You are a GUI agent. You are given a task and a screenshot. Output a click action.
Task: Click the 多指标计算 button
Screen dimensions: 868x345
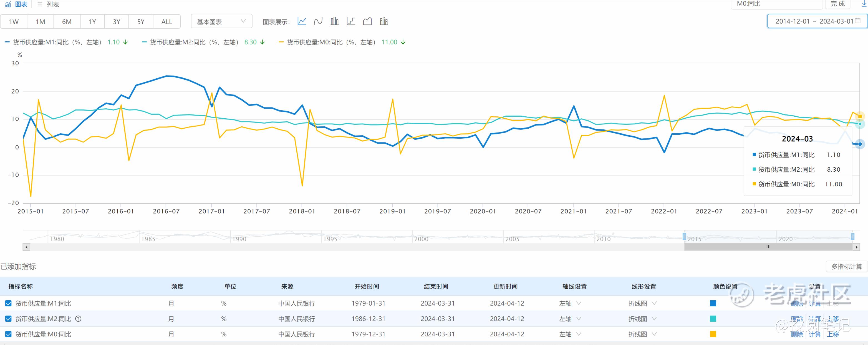coord(846,266)
